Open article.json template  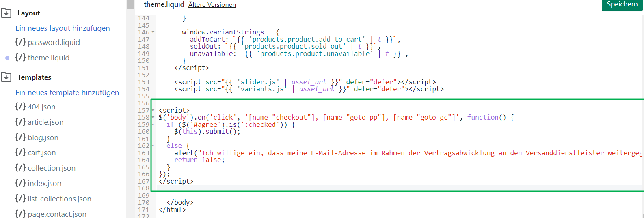tap(45, 122)
